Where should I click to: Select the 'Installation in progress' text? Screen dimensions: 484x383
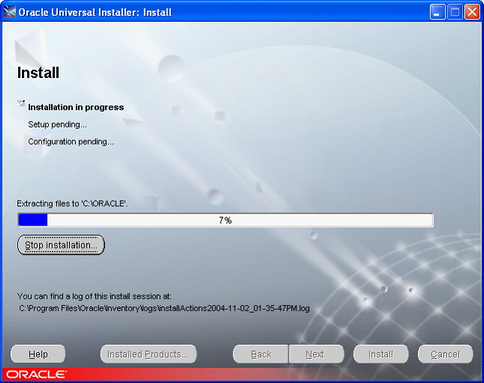76,107
